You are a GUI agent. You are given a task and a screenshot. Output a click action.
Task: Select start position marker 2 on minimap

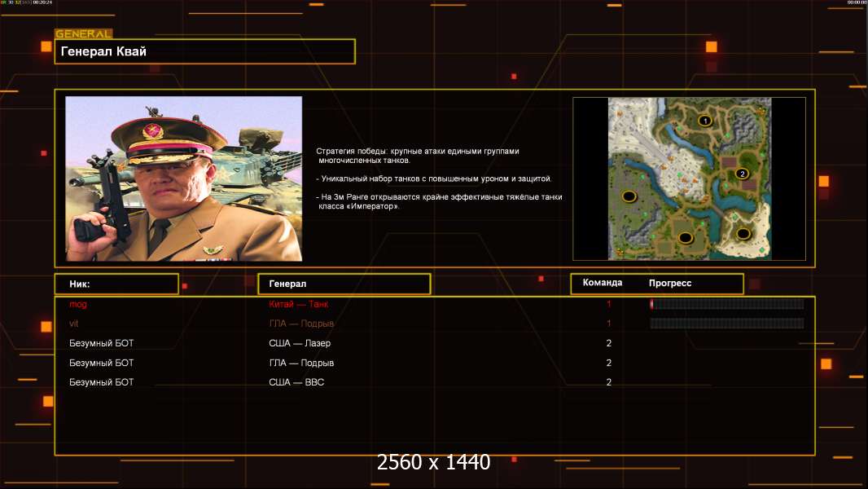741,174
